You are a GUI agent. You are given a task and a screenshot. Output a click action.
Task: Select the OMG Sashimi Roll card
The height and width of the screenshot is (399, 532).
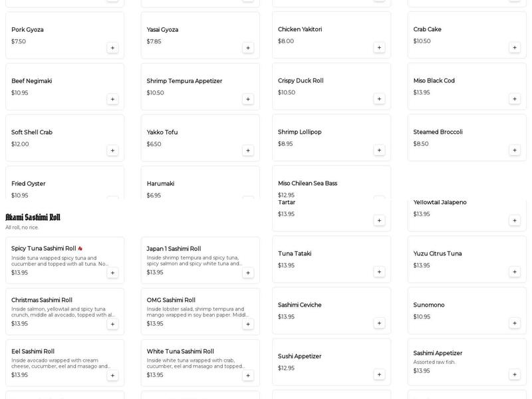[193, 311]
